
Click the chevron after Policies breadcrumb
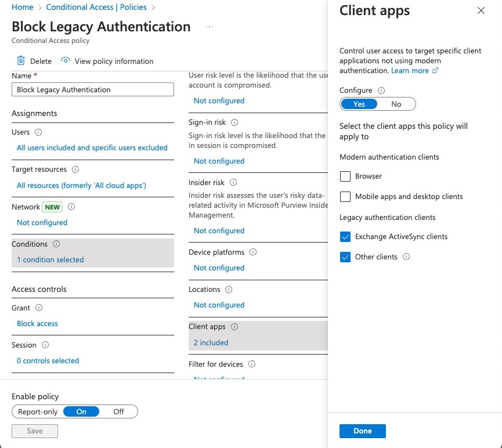[x=153, y=8]
